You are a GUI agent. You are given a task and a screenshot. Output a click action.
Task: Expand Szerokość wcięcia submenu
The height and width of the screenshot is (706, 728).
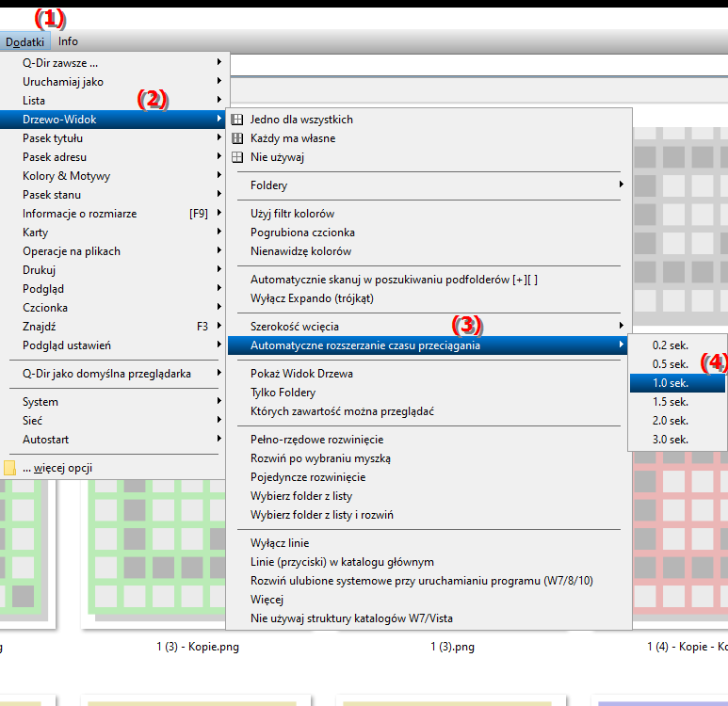click(x=429, y=327)
